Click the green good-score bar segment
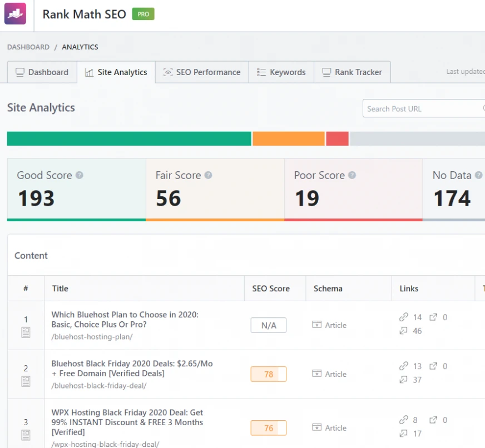 tap(129, 138)
